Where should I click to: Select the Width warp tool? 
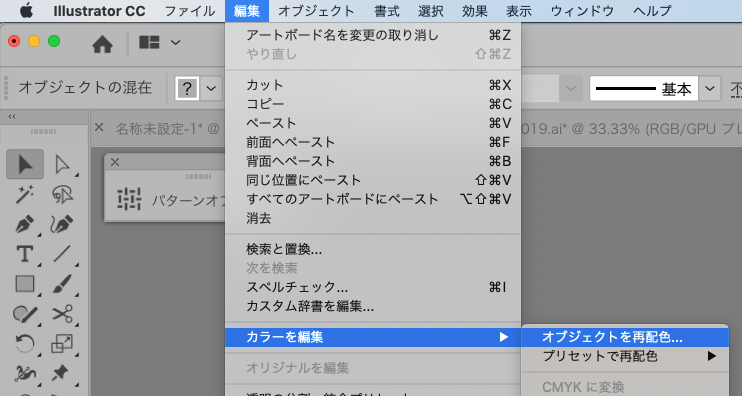(25, 374)
